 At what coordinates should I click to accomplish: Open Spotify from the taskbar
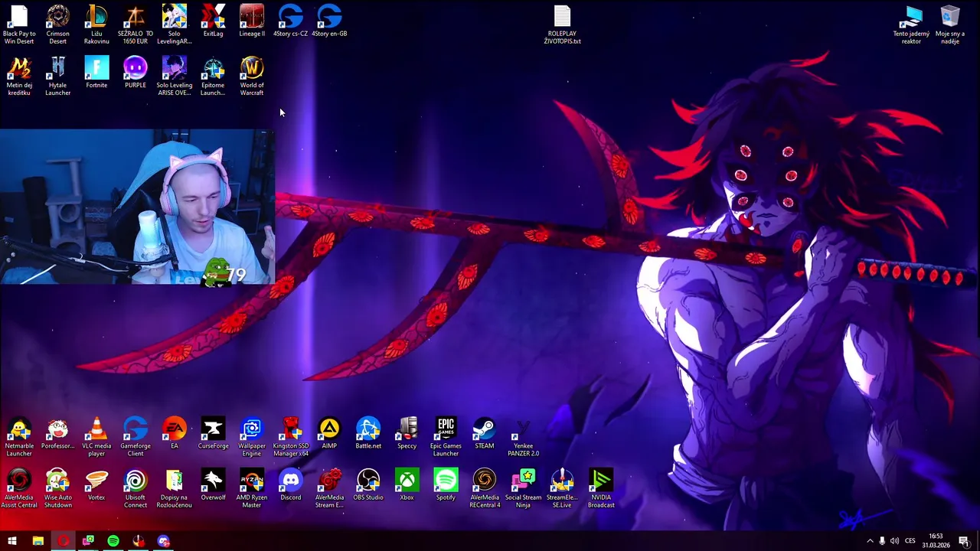pos(113,541)
